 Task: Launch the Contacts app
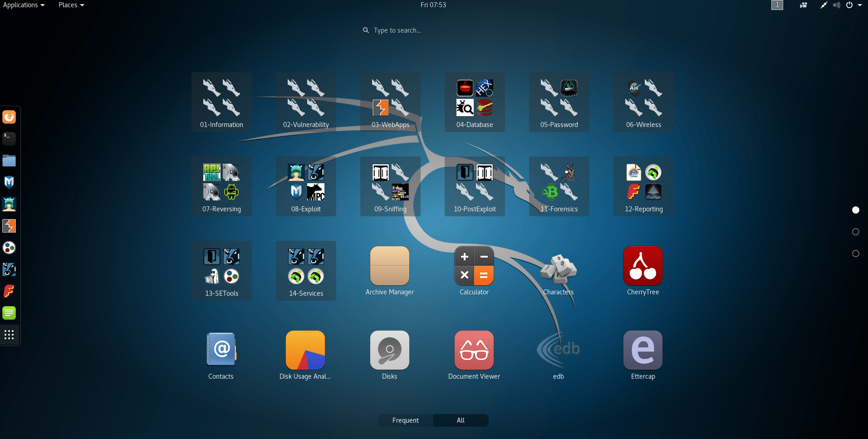pyautogui.click(x=221, y=355)
